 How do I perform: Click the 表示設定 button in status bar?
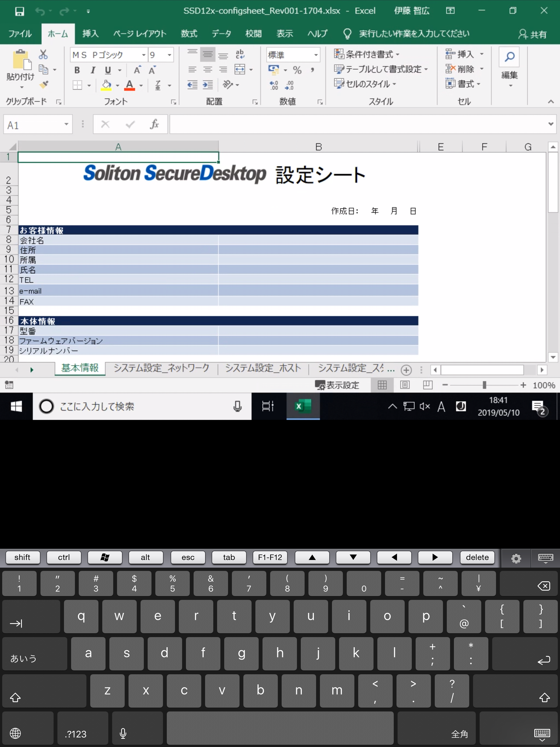pyautogui.click(x=337, y=385)
